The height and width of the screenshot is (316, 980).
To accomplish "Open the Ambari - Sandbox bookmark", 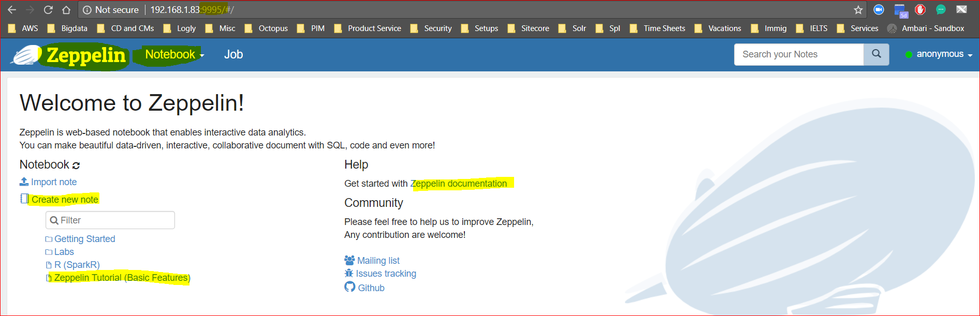I will pyautogui.click(x=926, y=28).
